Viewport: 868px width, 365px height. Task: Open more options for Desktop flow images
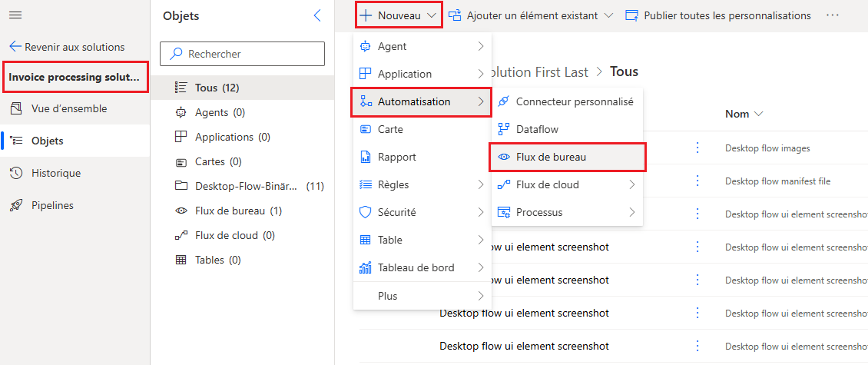[697, 148]
